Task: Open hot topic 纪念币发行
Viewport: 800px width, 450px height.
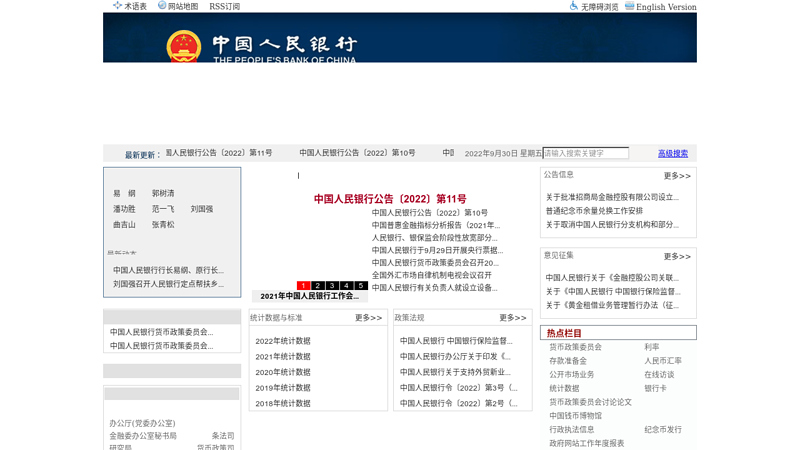Action: click(663, 430)
